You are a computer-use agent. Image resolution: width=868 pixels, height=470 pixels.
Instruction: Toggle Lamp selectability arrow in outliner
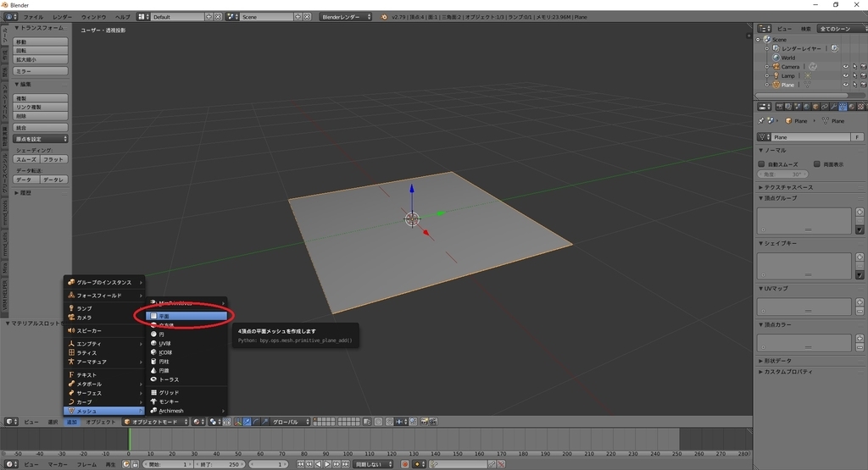[x=854, y=75]
